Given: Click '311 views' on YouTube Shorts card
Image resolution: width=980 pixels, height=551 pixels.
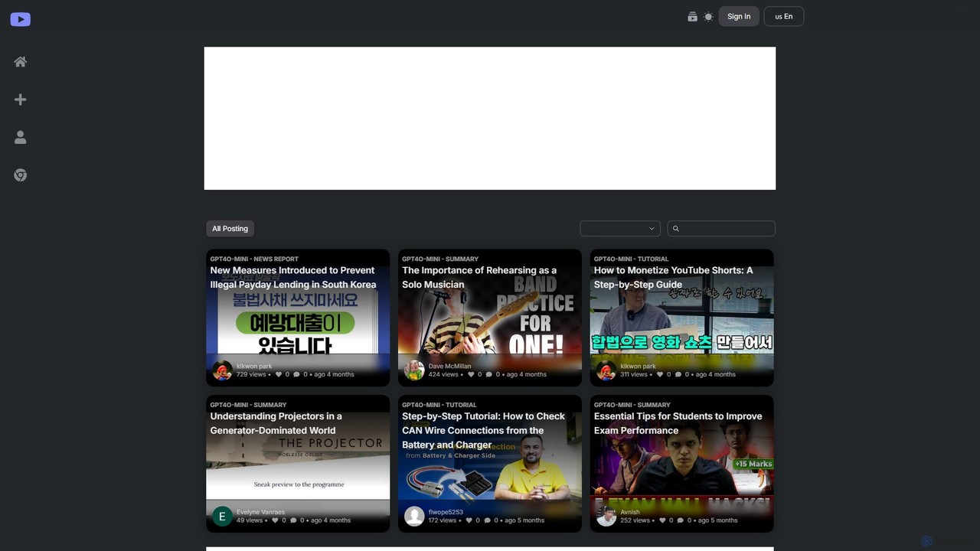Looking at the screenshot, I should pos(634,374).
